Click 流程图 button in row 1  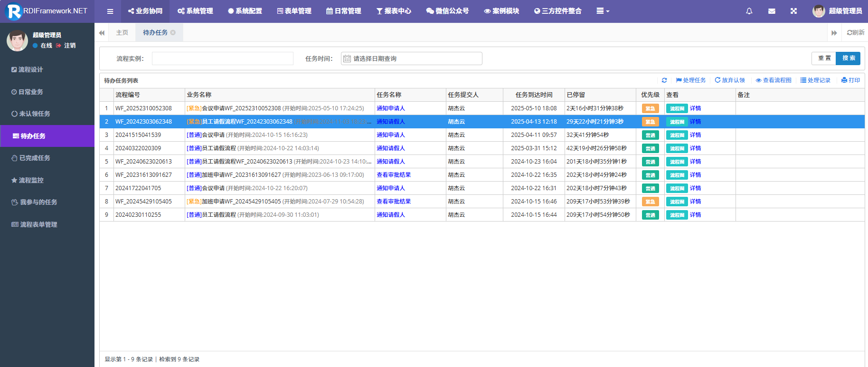point(677,108)
